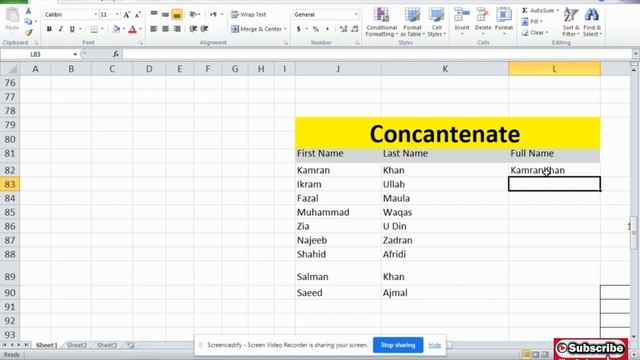Screen dimensions: 640x360
Task: Click Stop sharing button
Action: point(398,345)
